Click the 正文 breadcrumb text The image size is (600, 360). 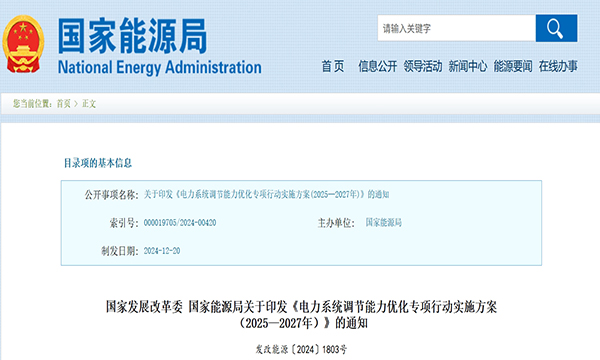(x=89, y=104)
